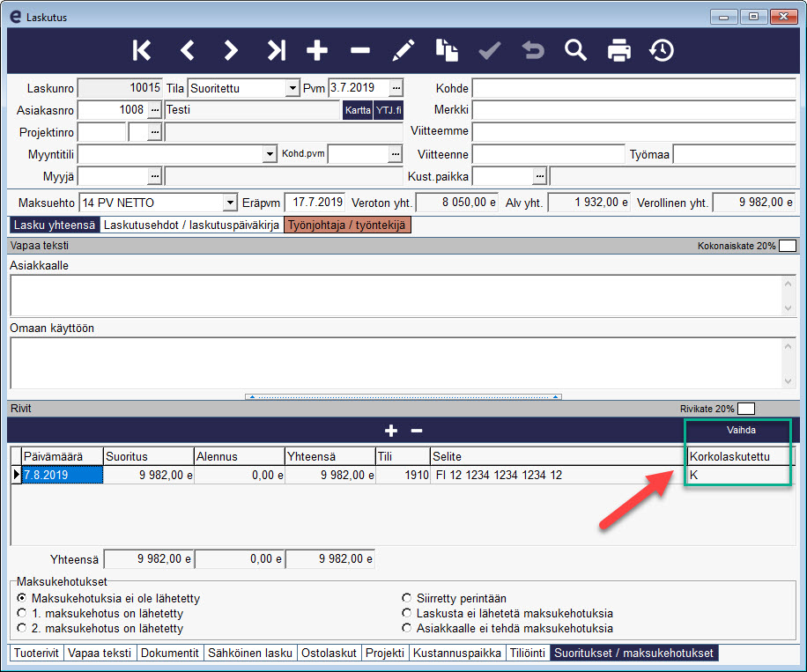Expand the Tila status dropdown
Viewport: 807px width, 672px height.
click(x=292, y=88)
